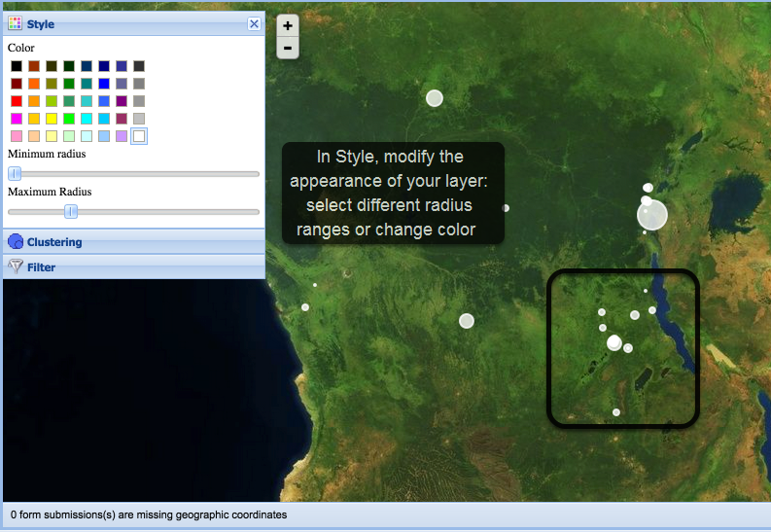
Task: Zoom in on the map
Action: coord(288,25)
